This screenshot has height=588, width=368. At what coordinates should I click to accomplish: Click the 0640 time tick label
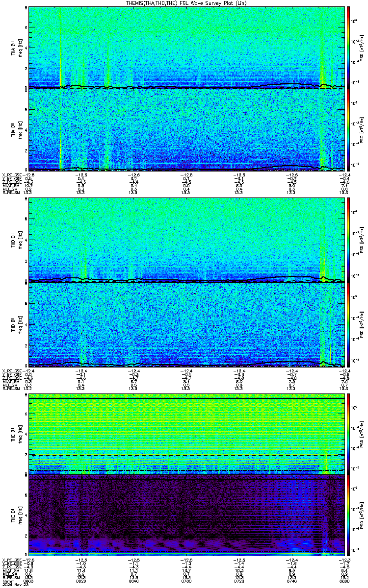(x=133, y=581)
